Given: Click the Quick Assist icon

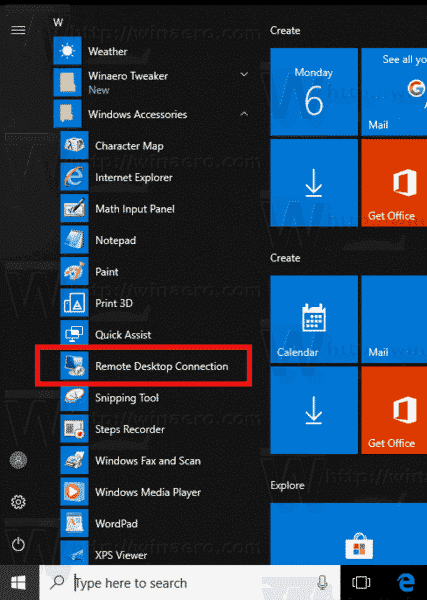Looking at the screenshot, I should pyautogui.click(x=74, y=333).
